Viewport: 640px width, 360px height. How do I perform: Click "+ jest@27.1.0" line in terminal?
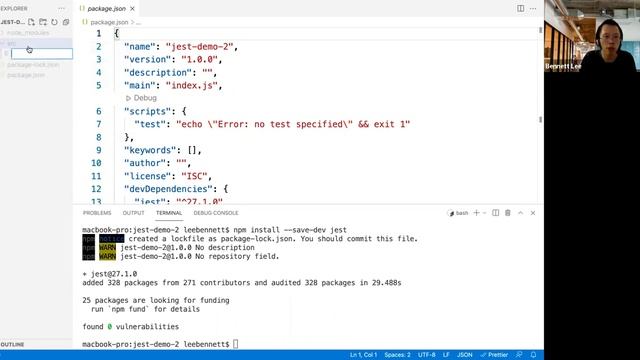(x=110, y=274)
